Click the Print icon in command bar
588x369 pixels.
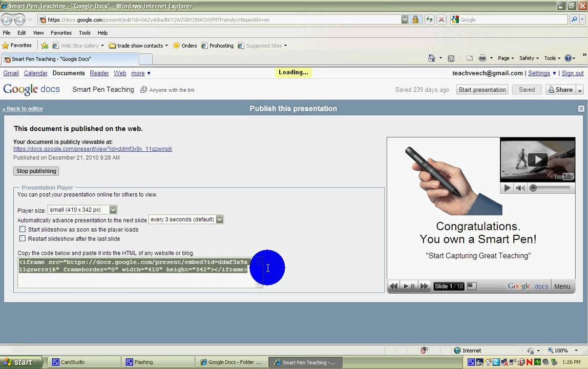click(482, 58)
